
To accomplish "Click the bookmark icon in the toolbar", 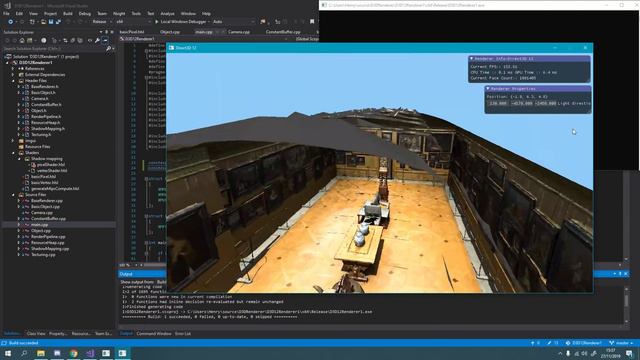I will [x=312, y=22].
